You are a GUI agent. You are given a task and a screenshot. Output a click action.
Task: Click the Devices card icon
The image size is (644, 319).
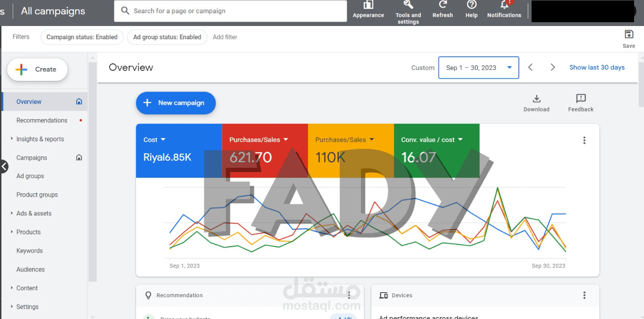click(x=384, y=295)
